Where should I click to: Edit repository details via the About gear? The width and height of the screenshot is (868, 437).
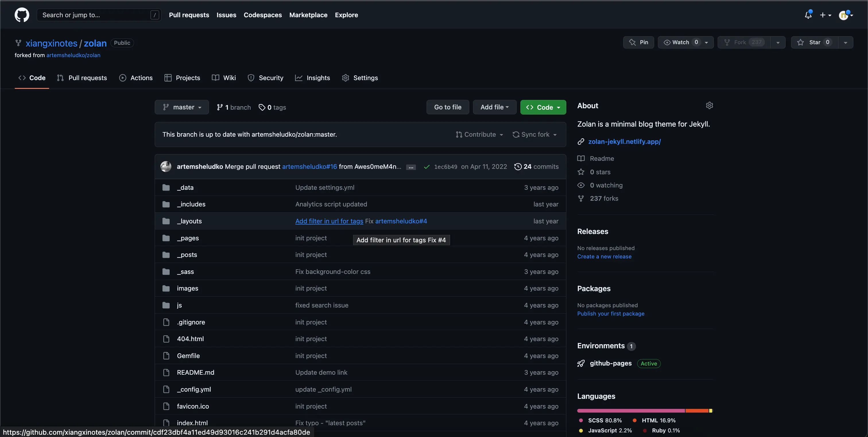[710, 105]
